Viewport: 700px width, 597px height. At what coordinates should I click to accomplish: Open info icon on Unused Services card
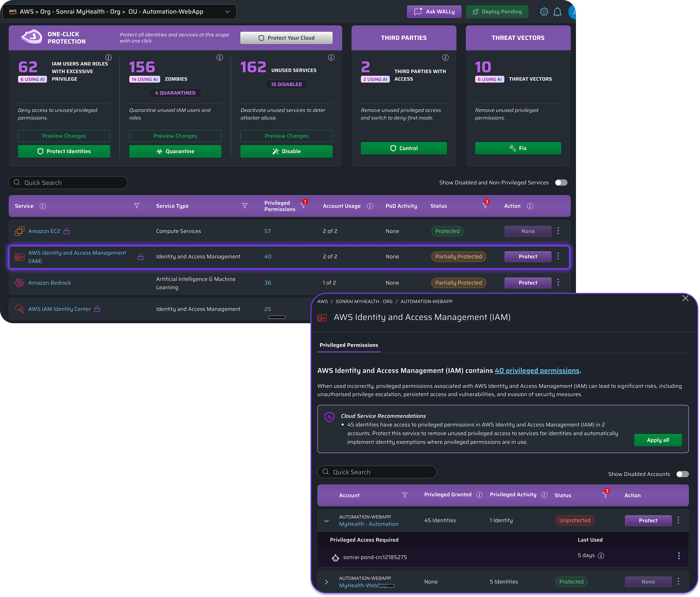pos(331,58)
